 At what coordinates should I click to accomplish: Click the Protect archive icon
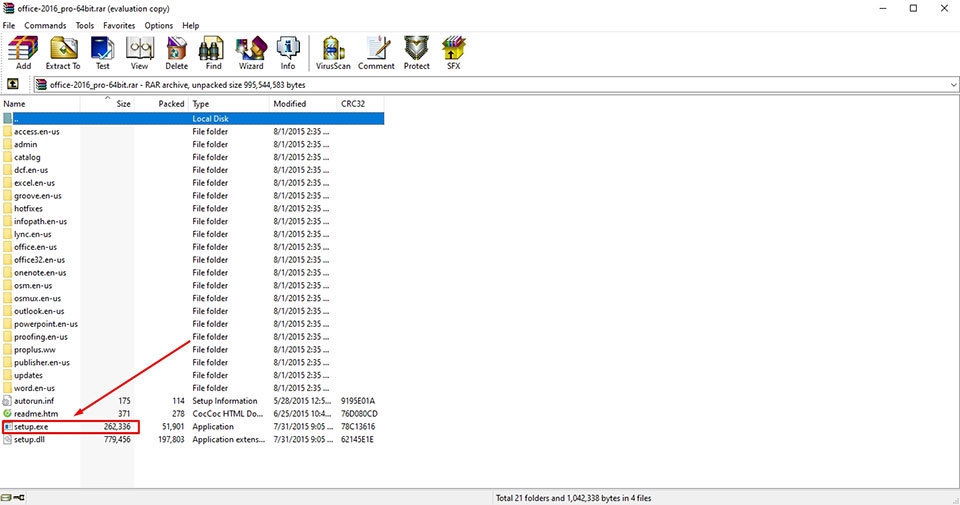pos(416,53)
